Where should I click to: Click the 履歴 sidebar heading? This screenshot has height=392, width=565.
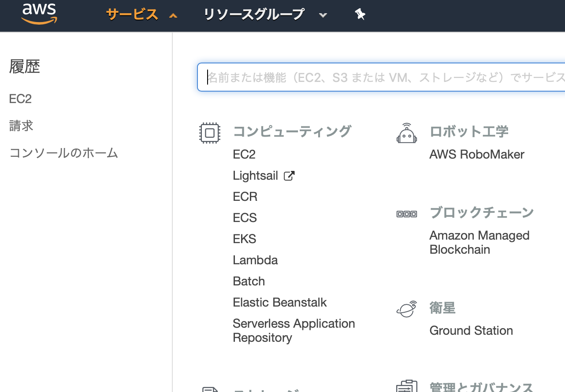[25, 67]
